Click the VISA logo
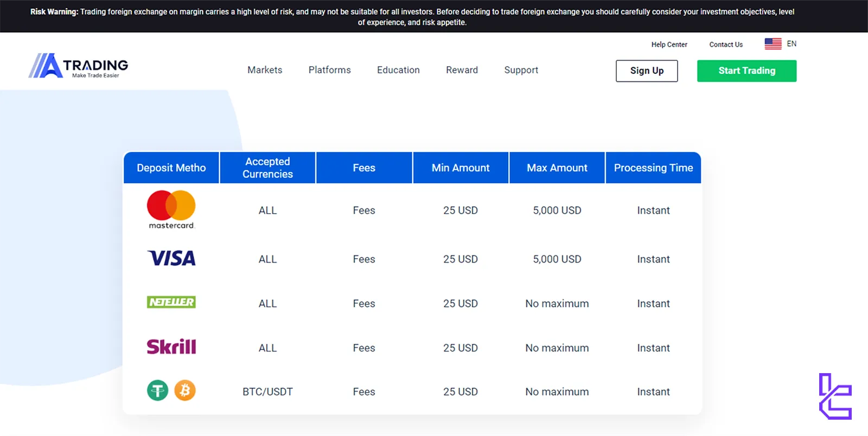The height and width of the screenshot is (436, 868). point(171,258)
